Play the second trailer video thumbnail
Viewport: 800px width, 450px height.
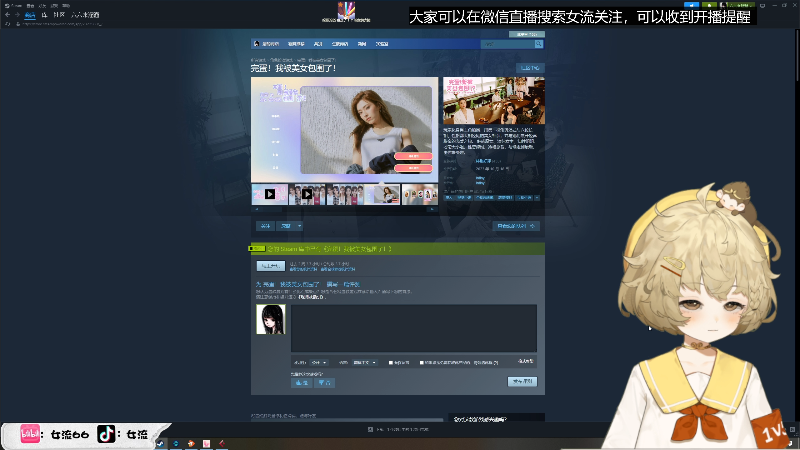point(307,194)
